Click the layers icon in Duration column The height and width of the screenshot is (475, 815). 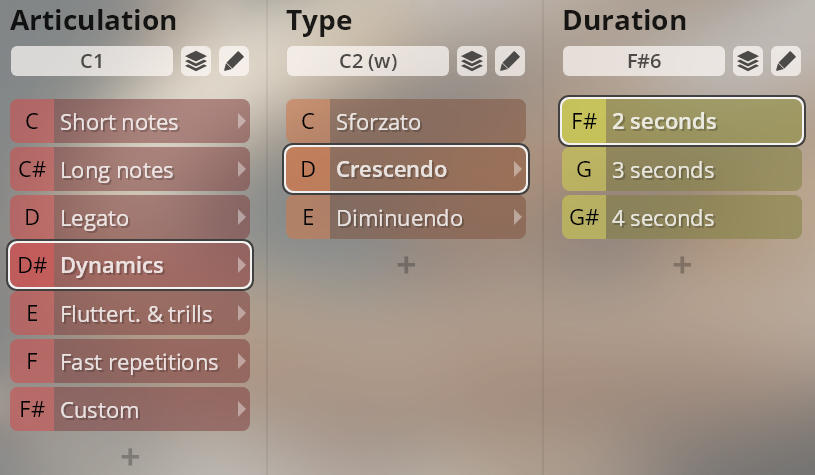[748, 61]
